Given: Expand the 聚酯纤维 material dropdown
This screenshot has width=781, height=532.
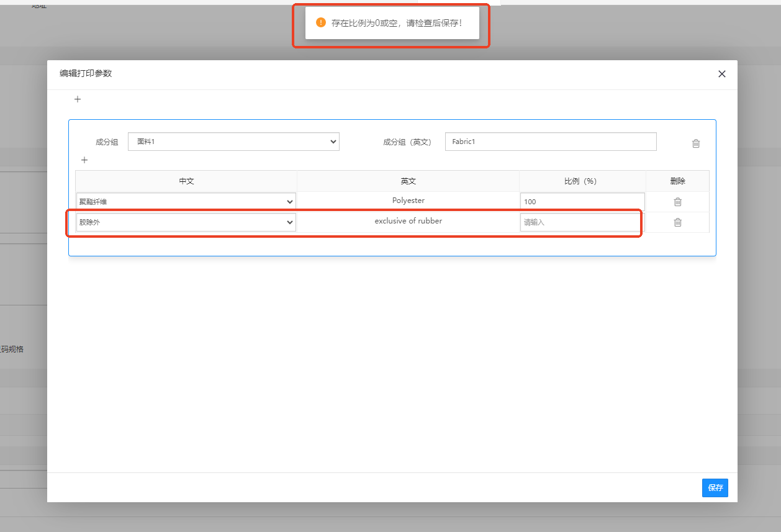Looking at the screenshot, I should coord(186,202).
